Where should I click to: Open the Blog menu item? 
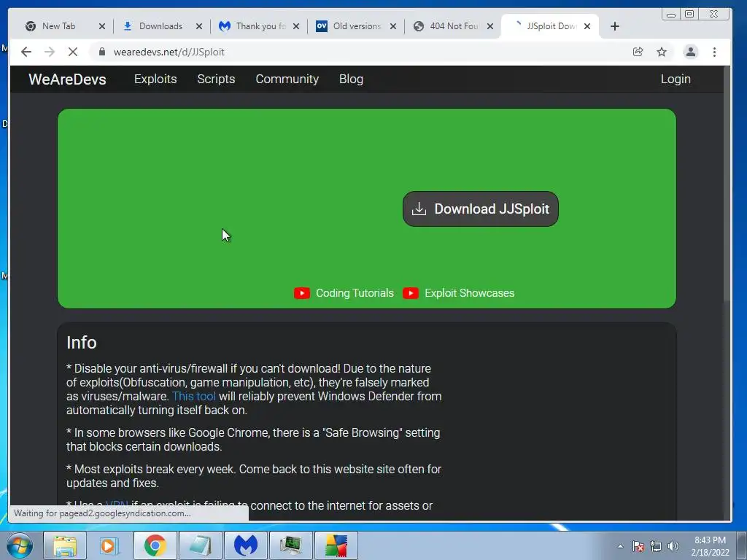coord(351,79)
